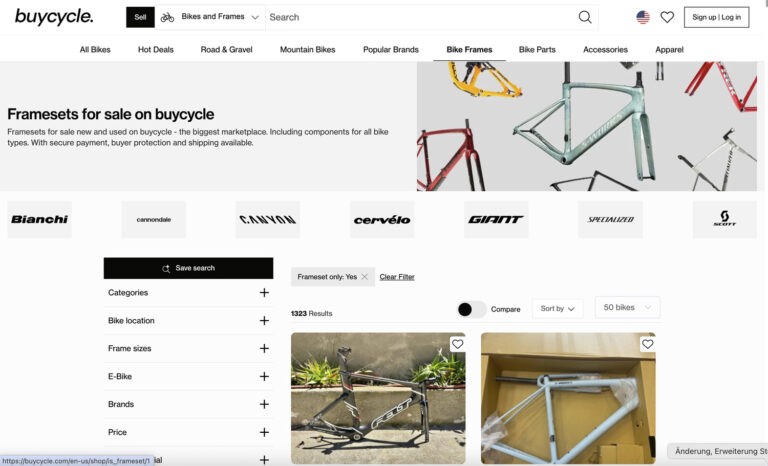
Task: Change region via US flag icon
Action: click(643, 17)
